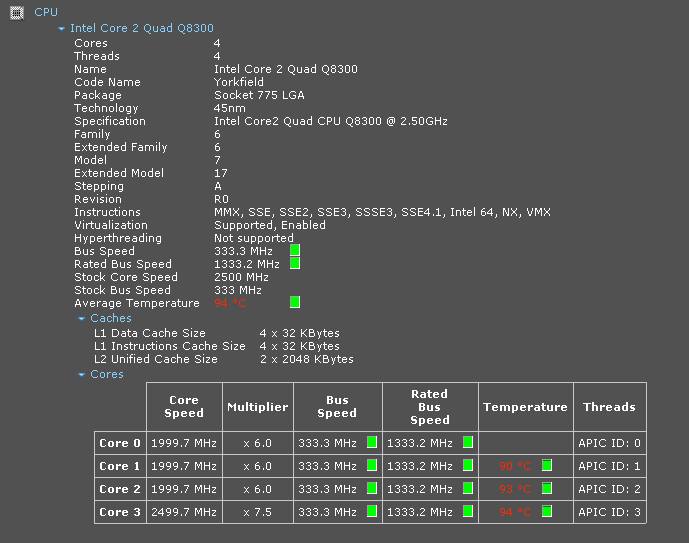
Task: Click the Instructions list value
Action: [382, 212]
